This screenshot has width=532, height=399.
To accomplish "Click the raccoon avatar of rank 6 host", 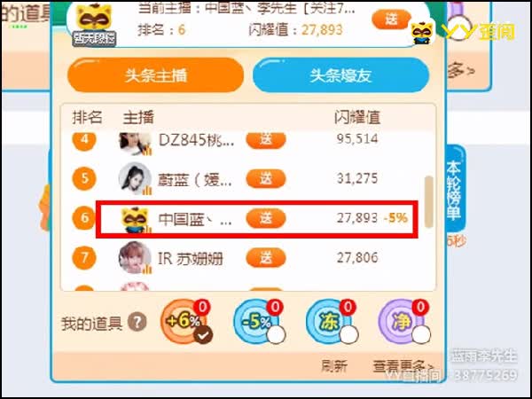I will [x=135, y=219].
